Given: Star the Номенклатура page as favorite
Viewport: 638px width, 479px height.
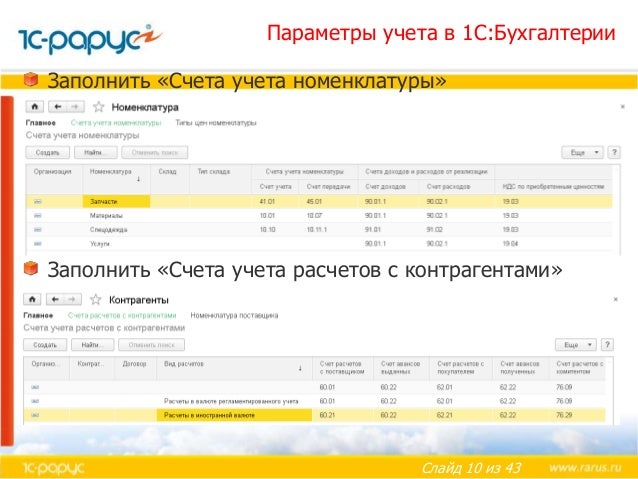Looking at the screenshot, I should point(98,107).
